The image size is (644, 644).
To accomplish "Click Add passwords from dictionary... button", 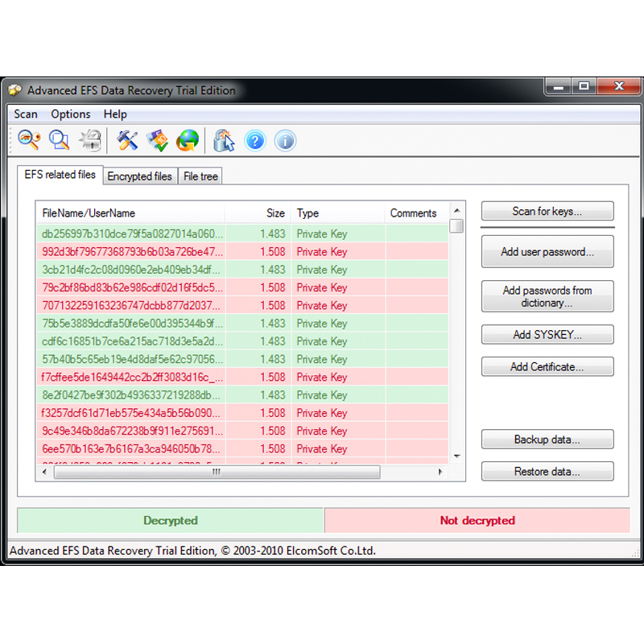I will click(547, 296).
